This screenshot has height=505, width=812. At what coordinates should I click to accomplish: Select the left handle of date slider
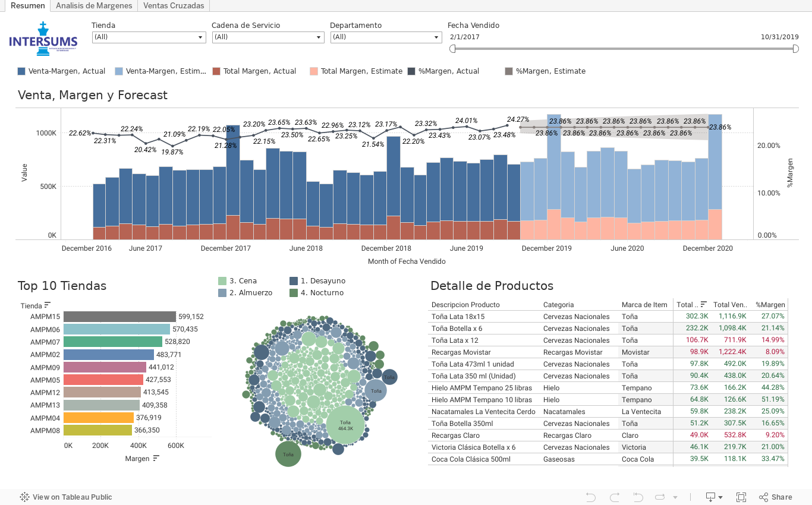pyautogui.click(x=452, y=49)
